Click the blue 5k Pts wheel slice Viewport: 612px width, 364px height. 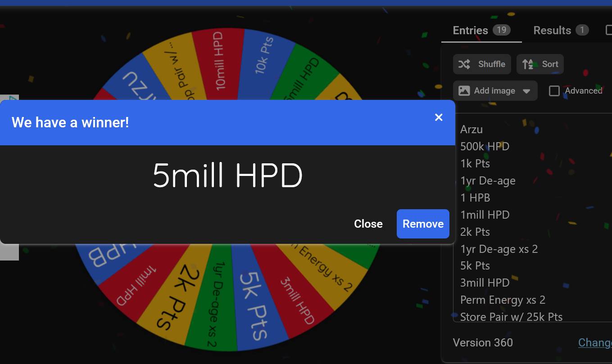coord(255,301)
